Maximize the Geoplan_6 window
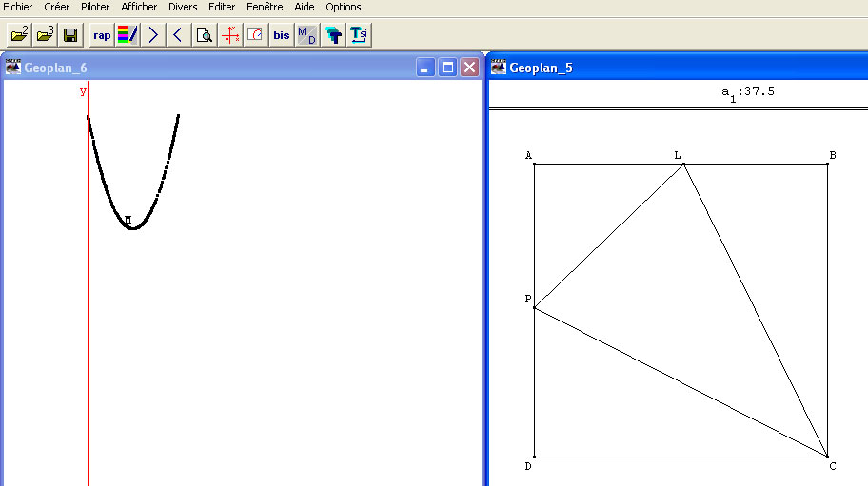The width and height of the screenshot is (868, 486). [x=448, y=68]
